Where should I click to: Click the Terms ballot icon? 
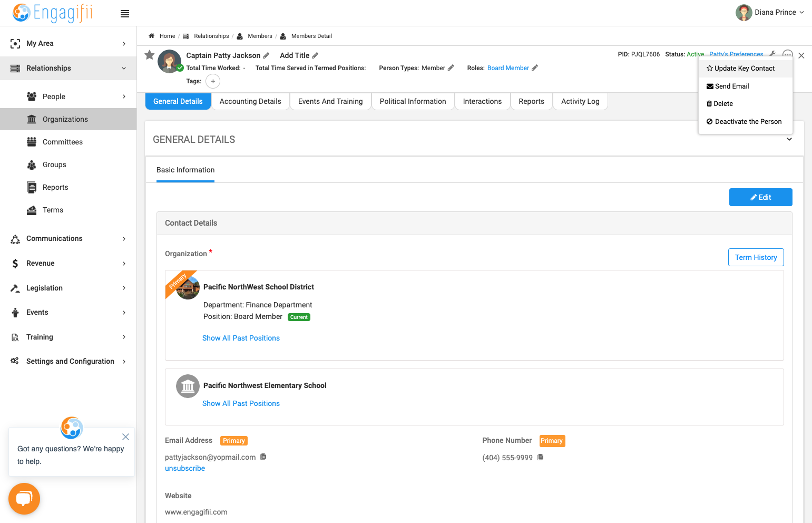pyautogui.click(x=32, y=210)
